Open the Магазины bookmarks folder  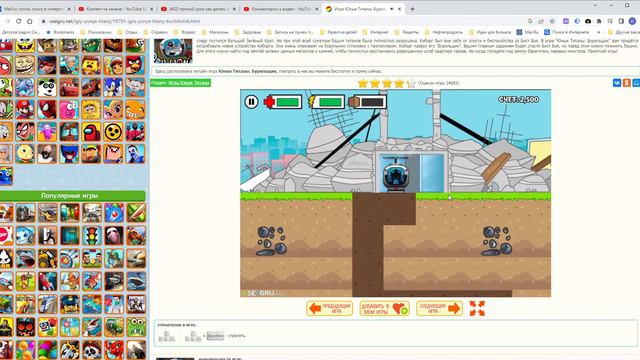(215, 32)
